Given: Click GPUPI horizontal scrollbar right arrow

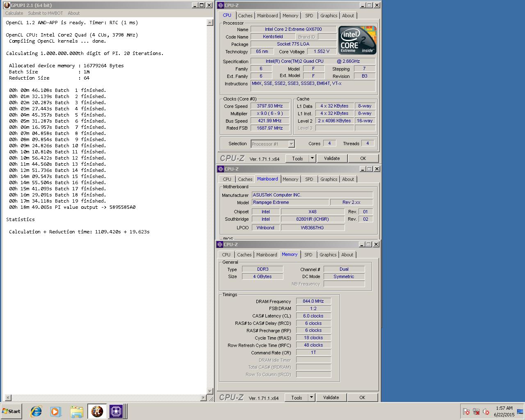Looking at the screenshot, I should [x=203, y=398].
